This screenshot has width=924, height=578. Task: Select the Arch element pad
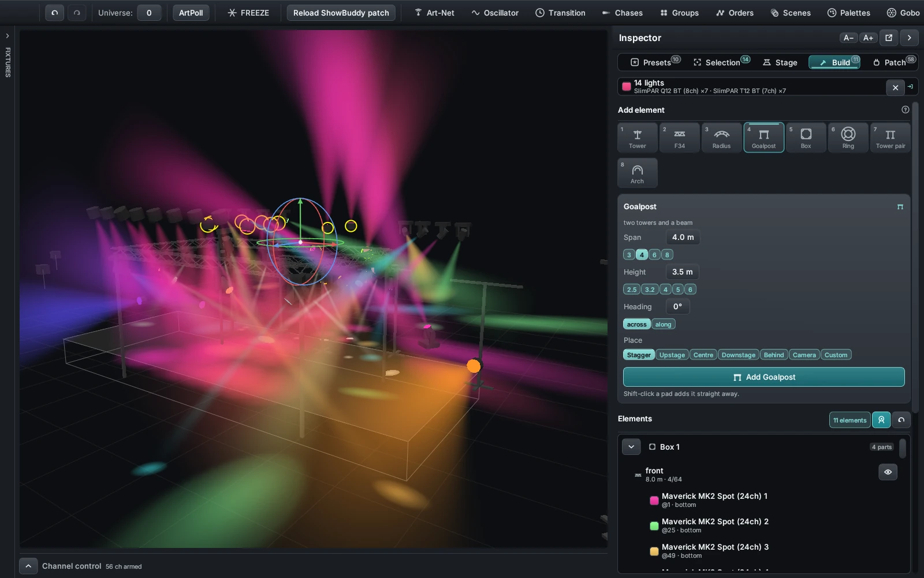point(638,173)
